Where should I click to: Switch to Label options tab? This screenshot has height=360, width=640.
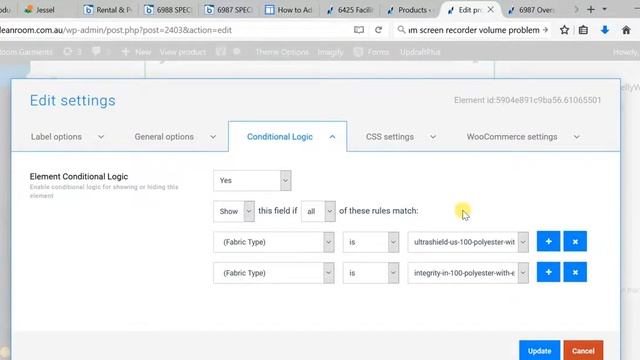pyautogui.click(x=67, y=137)
